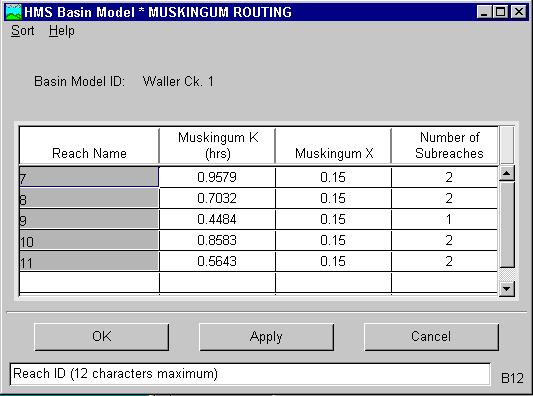Select Muskingum K cell showing 0.4484
The image size is (533, 396).
pyautogui.click(x=217, y=219)
